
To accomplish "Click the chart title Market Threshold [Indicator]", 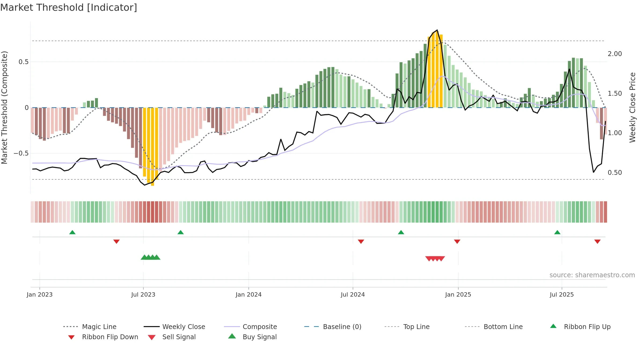I will pos(69,8).
